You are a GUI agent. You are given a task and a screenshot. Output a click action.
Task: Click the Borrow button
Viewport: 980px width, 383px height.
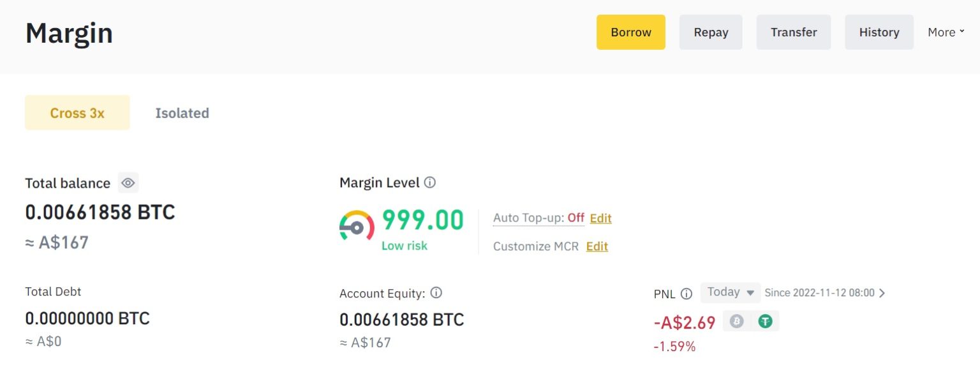(x=630, y=32)
